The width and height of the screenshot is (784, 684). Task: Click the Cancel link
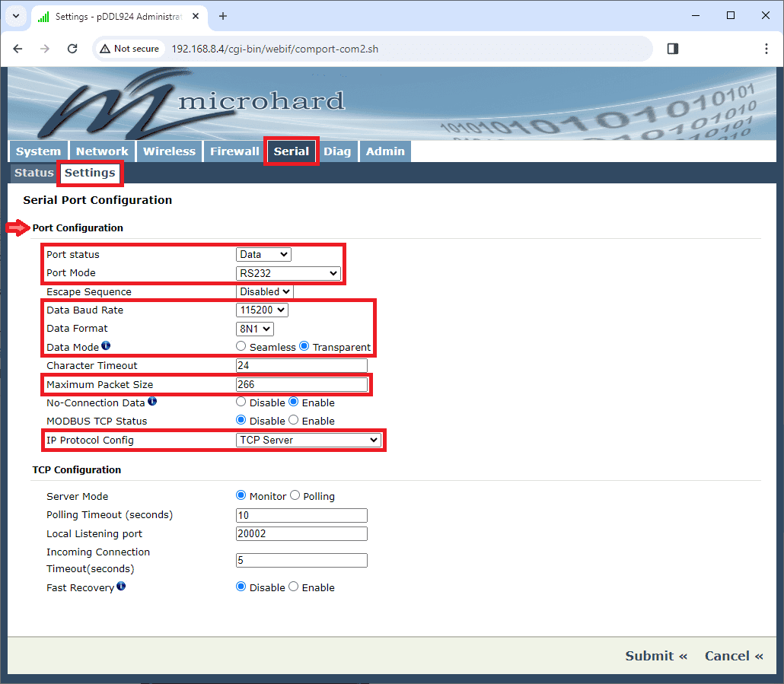click(x=733, y=656)
